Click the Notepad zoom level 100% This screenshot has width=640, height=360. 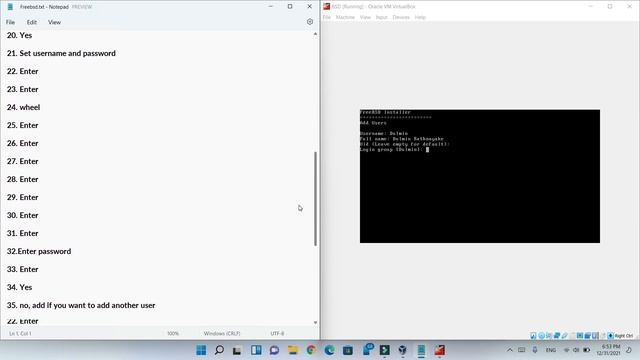tap(173, 333)
